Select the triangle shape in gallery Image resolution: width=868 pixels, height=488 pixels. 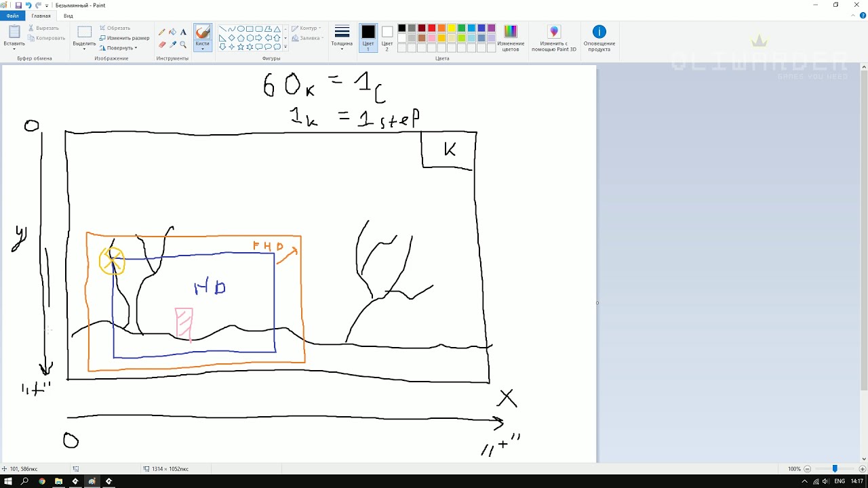point(277,29)
